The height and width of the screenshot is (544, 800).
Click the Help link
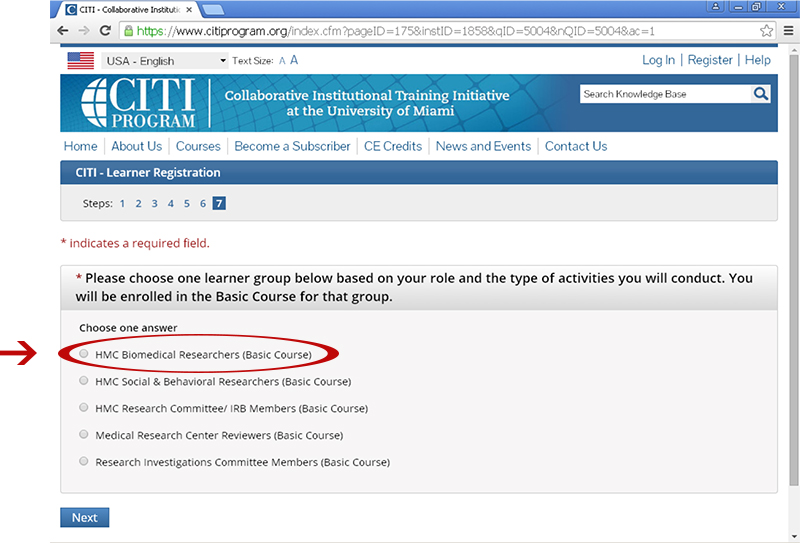pyautogui.click(x=758, y=60)
